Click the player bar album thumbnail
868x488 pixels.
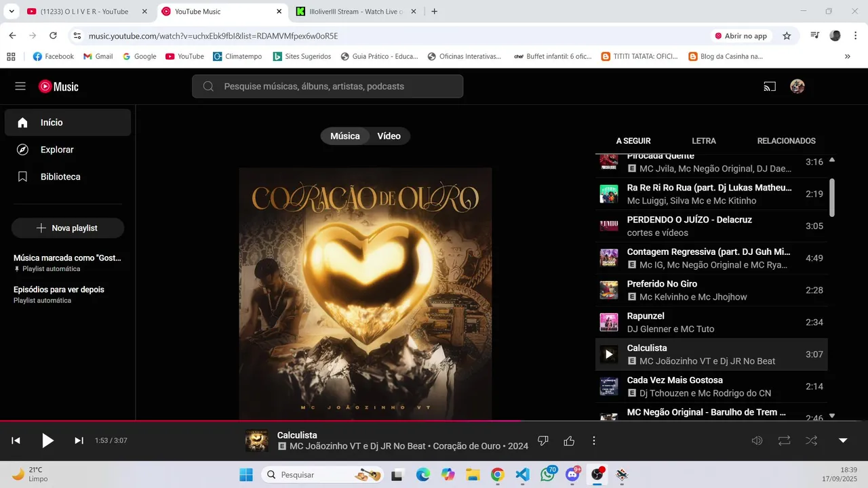(256, 441)
